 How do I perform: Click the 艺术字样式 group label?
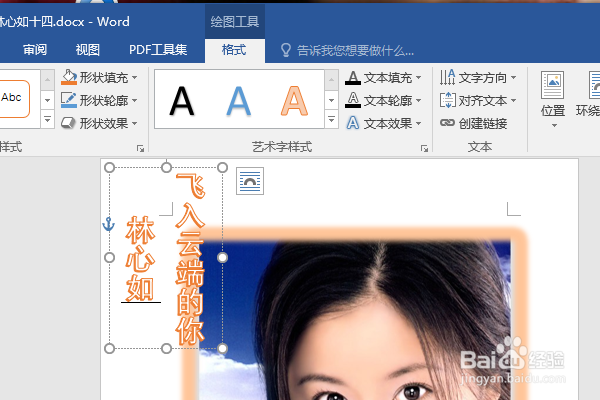click(282, 147)
